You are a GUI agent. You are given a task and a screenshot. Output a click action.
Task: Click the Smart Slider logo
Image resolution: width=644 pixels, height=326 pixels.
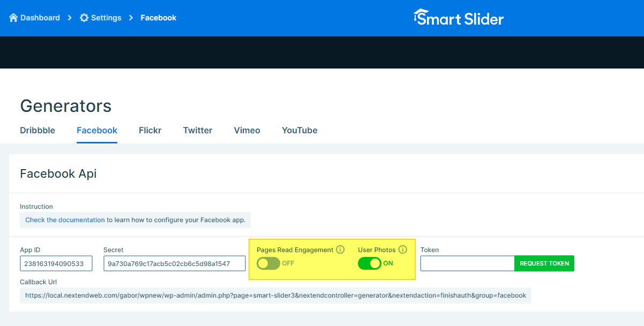tap(459, 18)
